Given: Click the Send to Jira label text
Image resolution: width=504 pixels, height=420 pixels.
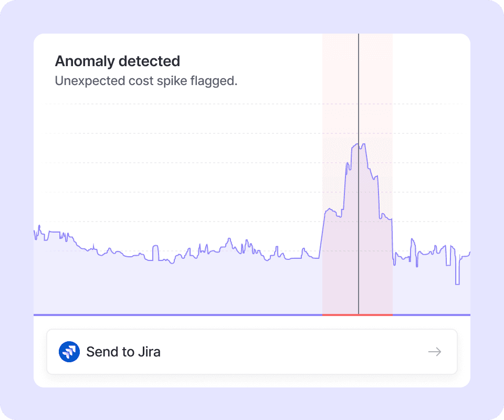Looking at the screenshot, I should pos(123,352).
